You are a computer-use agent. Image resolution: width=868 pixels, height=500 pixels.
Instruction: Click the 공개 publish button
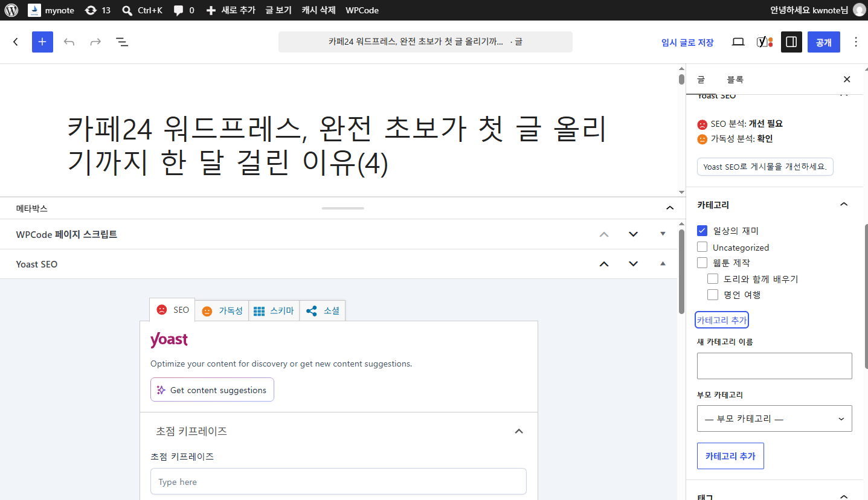[824, 42]
